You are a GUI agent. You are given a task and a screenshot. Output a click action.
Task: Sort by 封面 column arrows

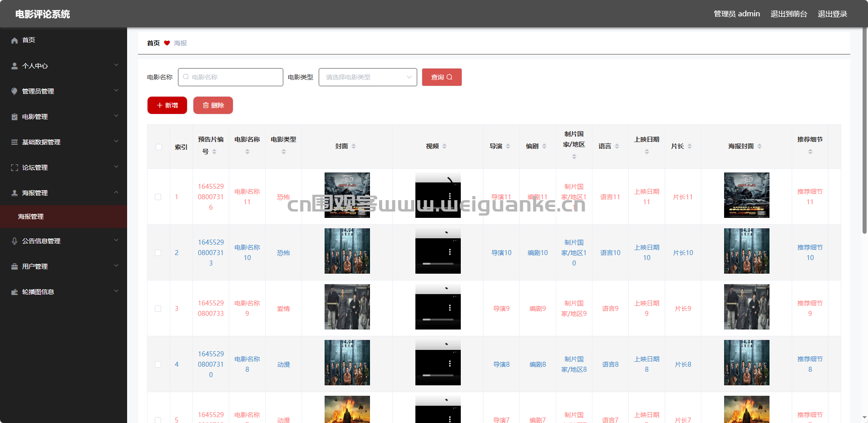click(354, 146)
